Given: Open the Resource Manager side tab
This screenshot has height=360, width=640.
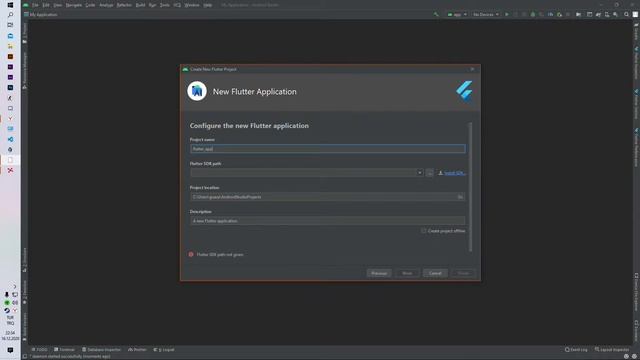Looking at the screenshot, I should click(24, 70).
